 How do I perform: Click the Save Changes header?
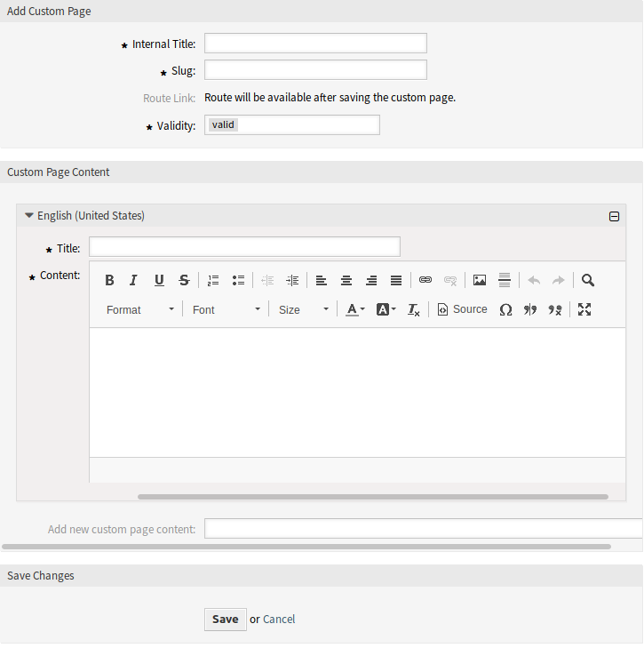[x=41, y=576]
